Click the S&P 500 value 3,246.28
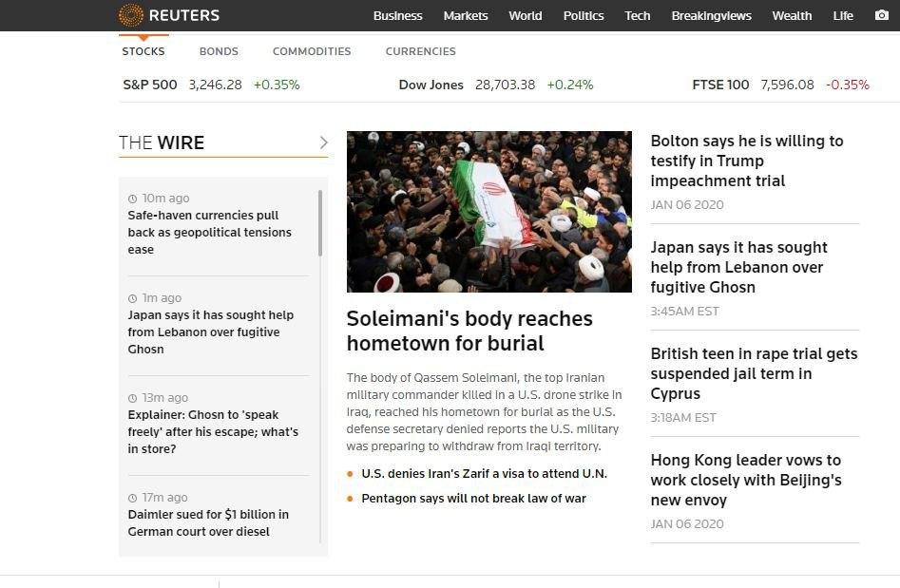Screen dimensions: 900x588 click(215, 85)
